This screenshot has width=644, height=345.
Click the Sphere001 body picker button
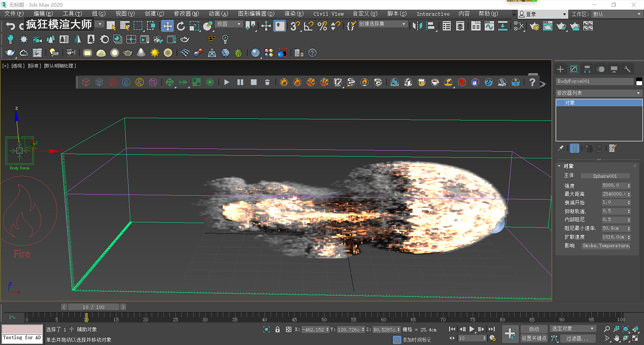pyautogui.click(x=604, y=176)
